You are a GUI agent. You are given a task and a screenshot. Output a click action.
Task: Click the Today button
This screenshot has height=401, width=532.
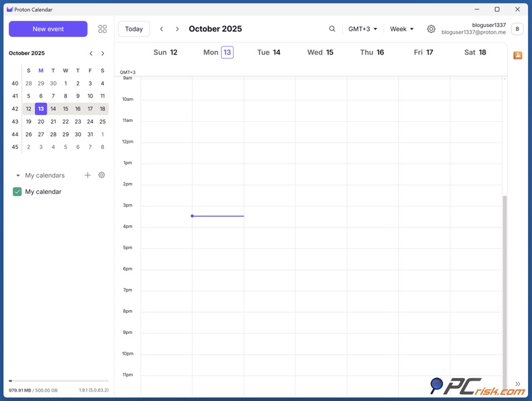[134, 29]
